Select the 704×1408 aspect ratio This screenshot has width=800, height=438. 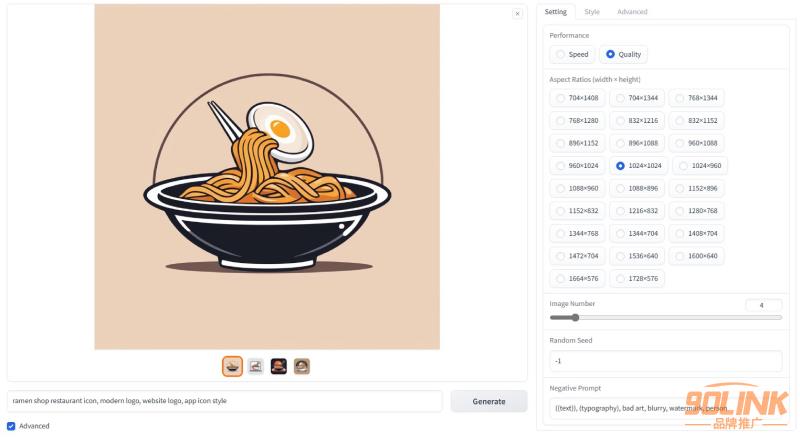(x=577, y=98)
